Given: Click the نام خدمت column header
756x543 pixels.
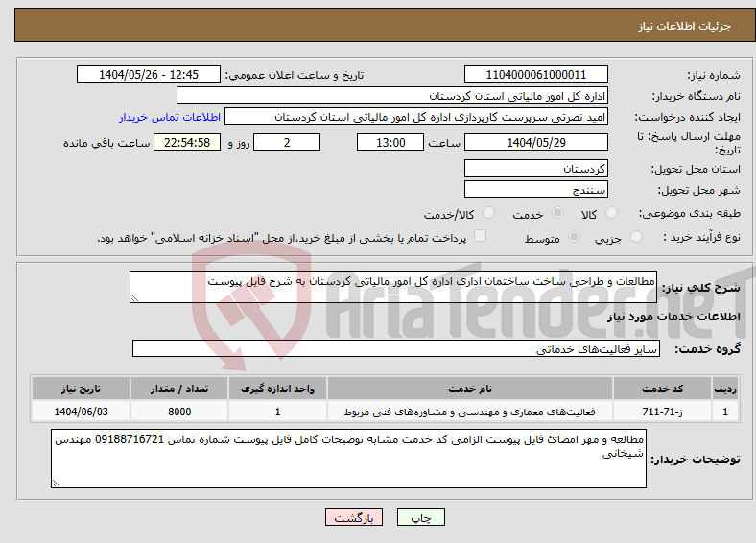Looking at the screenshot, I should click(470, 389).
